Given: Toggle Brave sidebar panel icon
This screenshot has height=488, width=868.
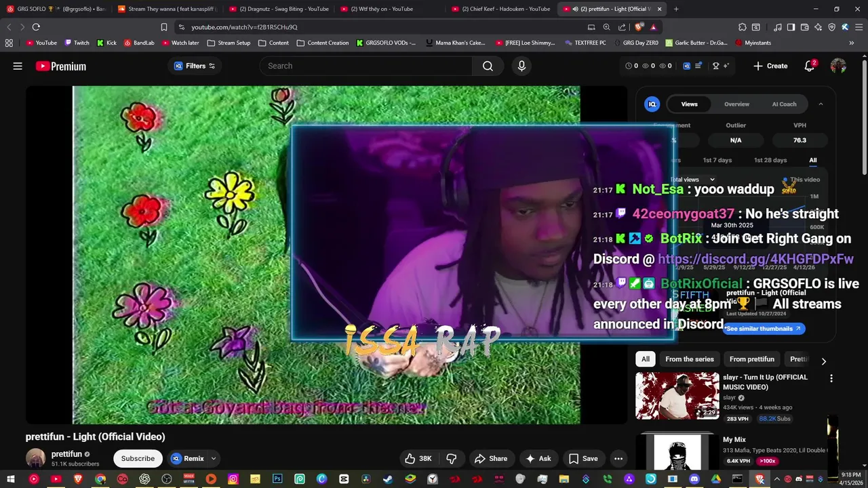Looking at the screenshot, I should [x=791, y=27].
